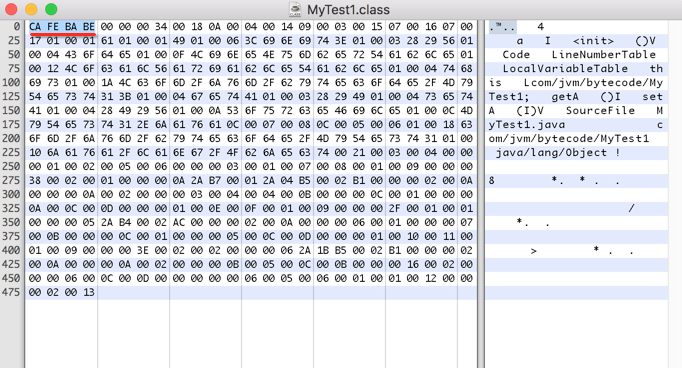The width and height of the screenshot is (682, 368).
Task: Click hex group 3C 69 6E 69 in row 25
Action: coord(277,40)
